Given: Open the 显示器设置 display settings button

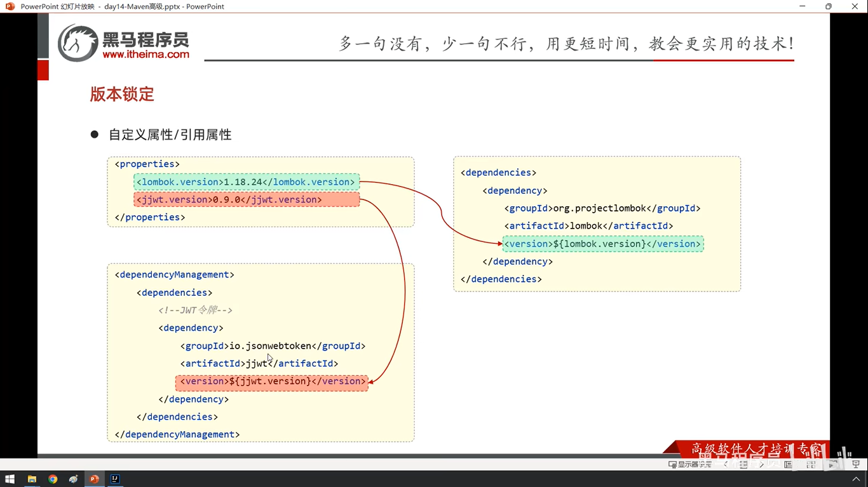Looking at the screenshot, I should tap(690, 464).
